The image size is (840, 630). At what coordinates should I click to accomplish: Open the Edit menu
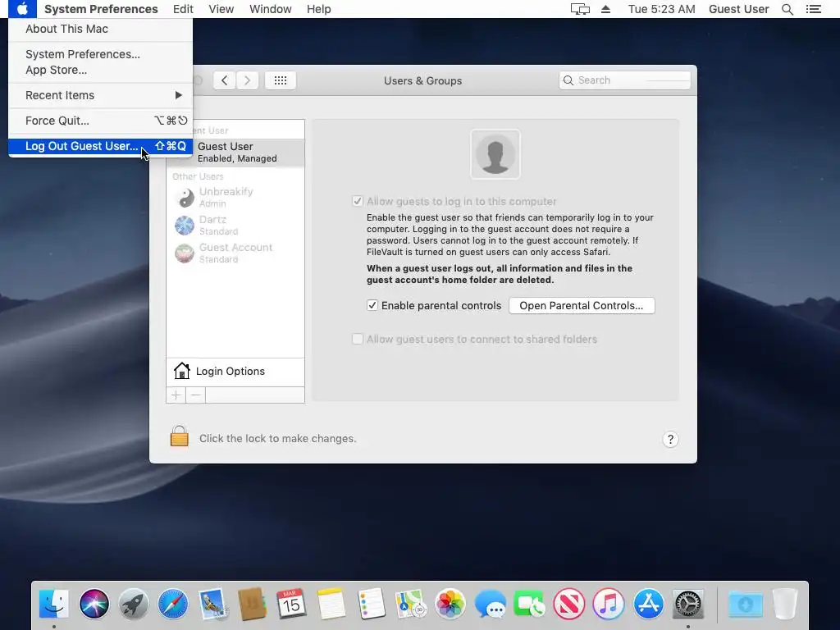183,9
